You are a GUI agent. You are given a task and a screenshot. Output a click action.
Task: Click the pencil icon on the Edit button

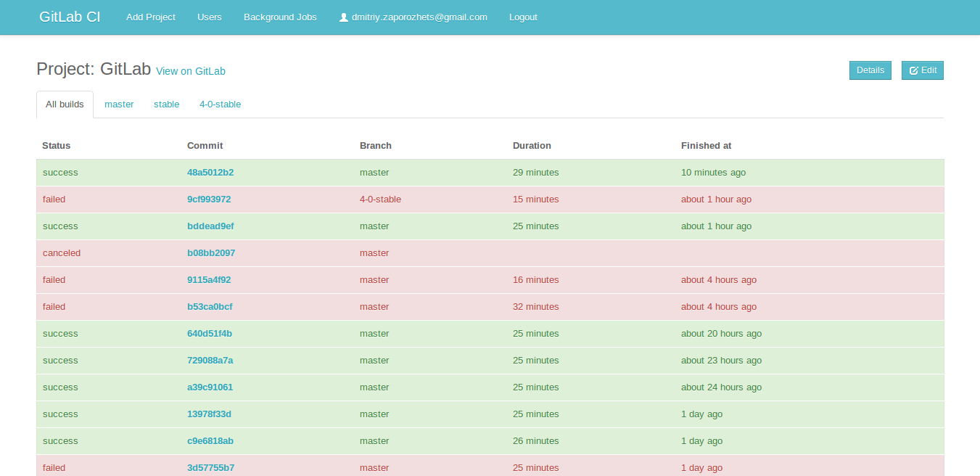(913, 70)
